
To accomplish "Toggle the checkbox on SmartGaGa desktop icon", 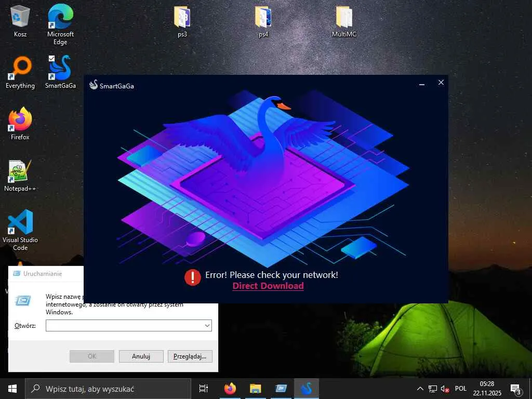I will [x=51, y=58].
